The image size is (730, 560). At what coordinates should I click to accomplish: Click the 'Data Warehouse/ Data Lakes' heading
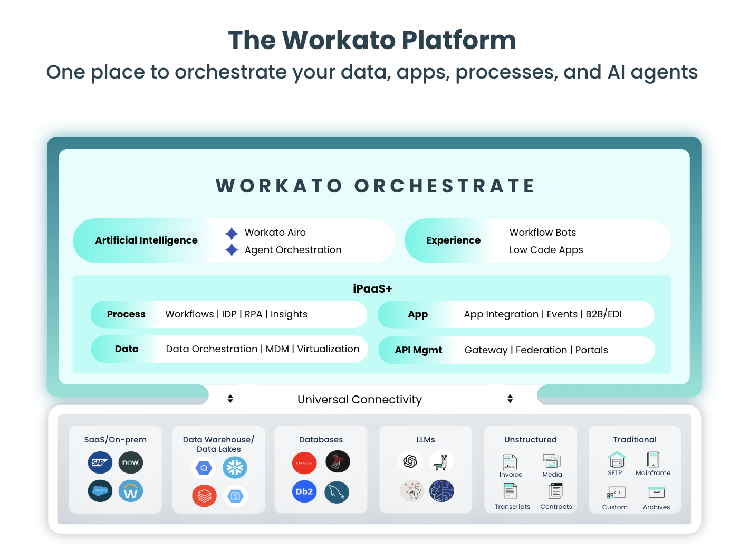[219, 445]
